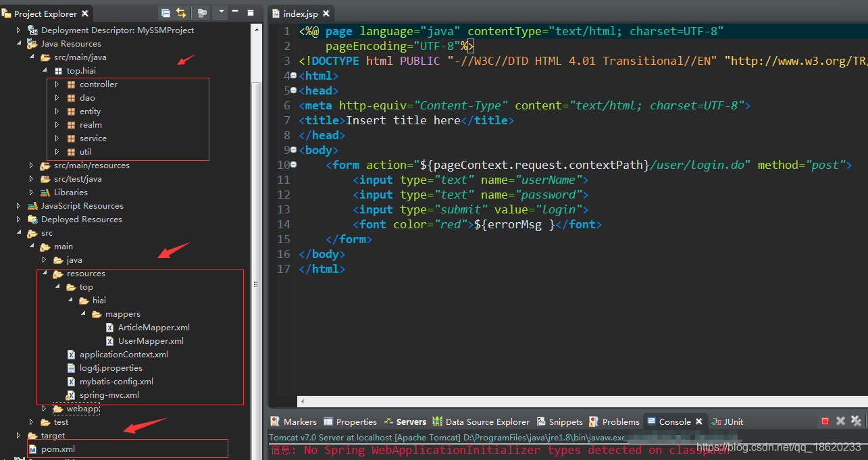The image size is (868, 460).
Task: Expand the dao package
Action: tap(57, 98)
